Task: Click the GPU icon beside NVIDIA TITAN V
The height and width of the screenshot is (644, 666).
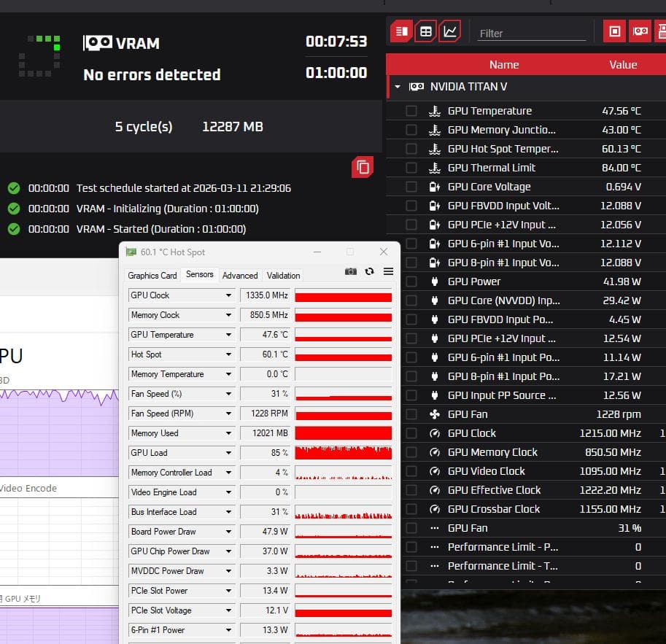Action: point(416,87)
